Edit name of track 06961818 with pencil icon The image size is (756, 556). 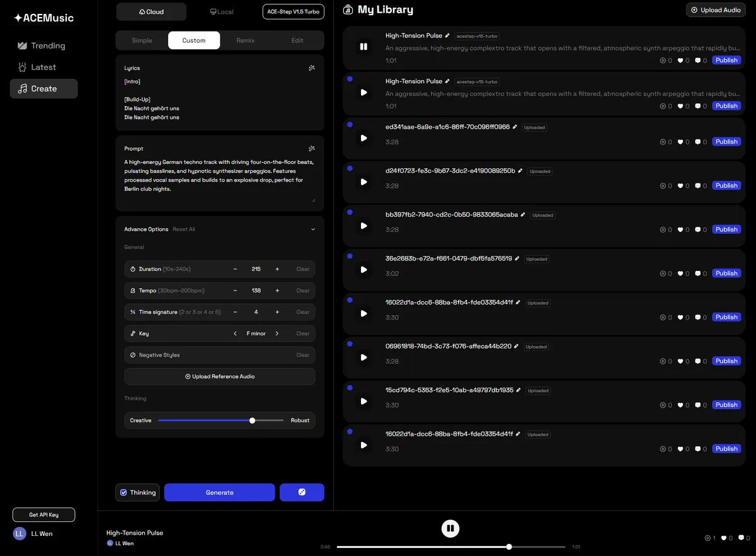(517, 346)
